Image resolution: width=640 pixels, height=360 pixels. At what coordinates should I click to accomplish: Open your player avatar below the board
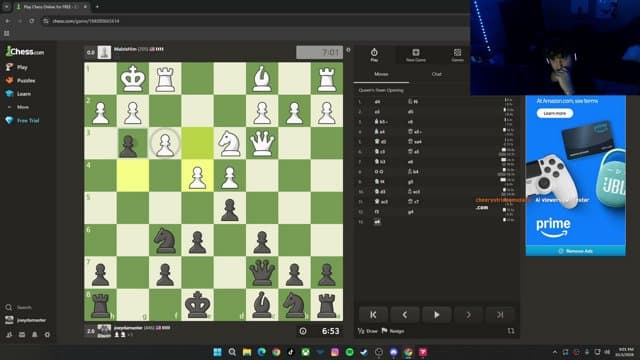104,331
